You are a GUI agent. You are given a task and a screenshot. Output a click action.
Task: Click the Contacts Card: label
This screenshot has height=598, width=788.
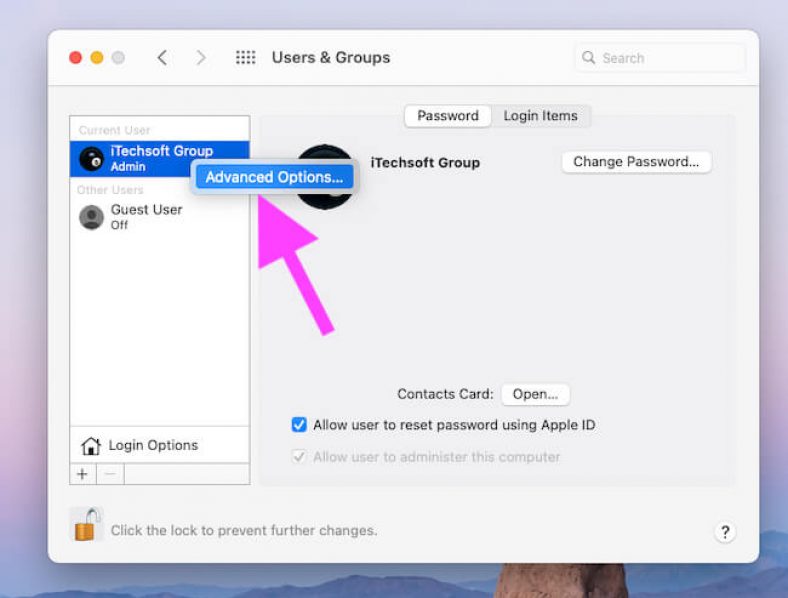(x=445, y=394)
